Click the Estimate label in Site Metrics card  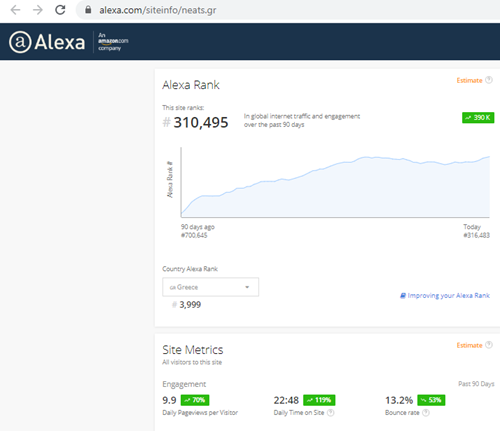point(469,345)
